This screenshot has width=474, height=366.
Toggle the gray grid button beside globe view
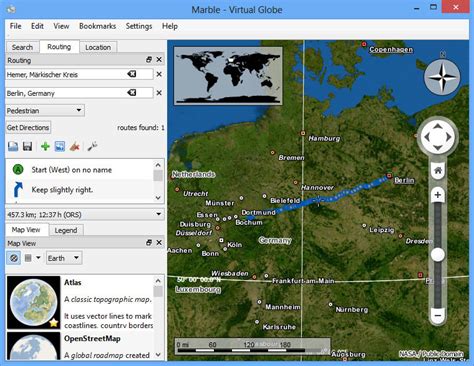[28, 258]
